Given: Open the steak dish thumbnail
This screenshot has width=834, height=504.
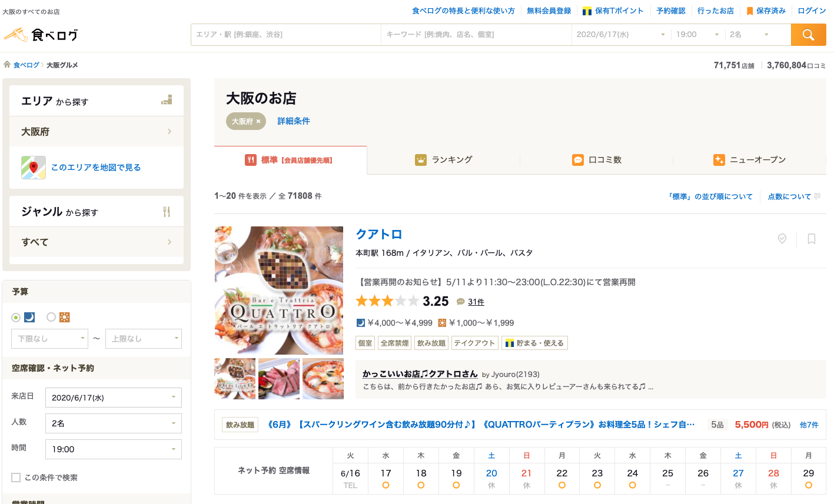Looking at the screenshot, I should [279, 379].
